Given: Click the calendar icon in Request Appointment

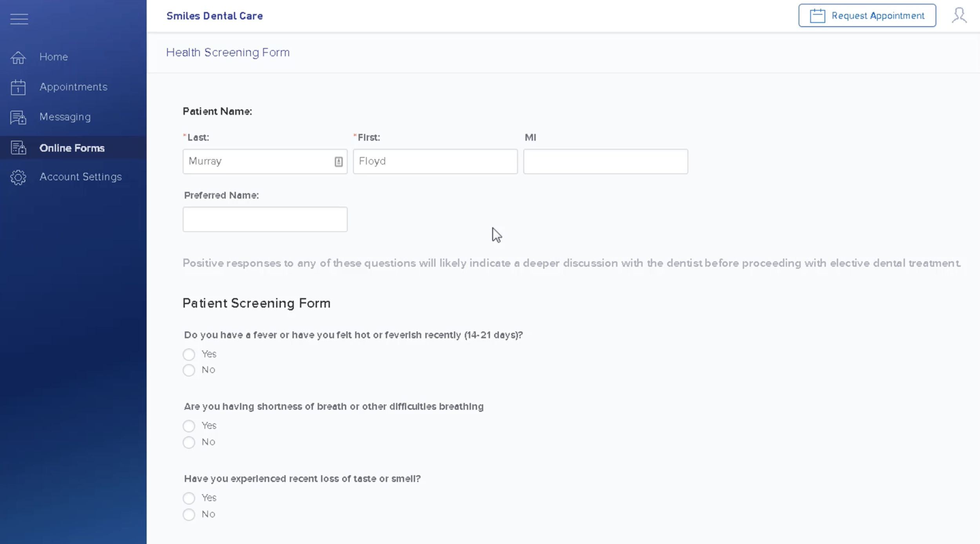Looking at the screenshot, I should tap(817, 16).
